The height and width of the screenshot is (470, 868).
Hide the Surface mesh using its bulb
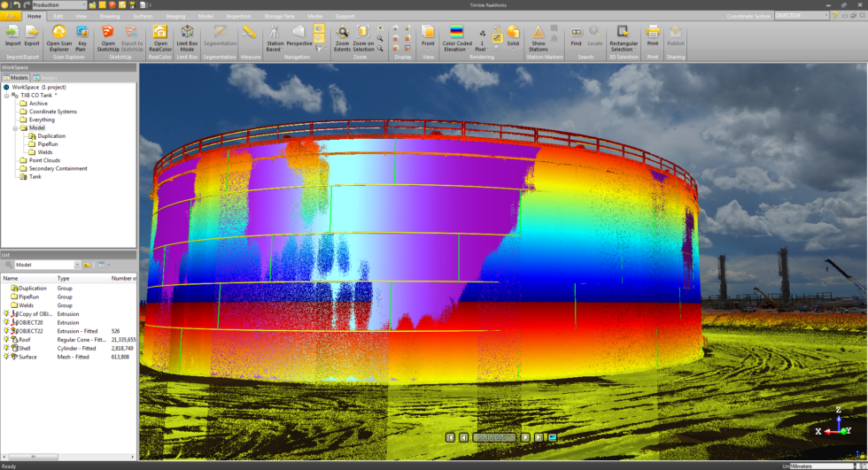click(x=7, y=357)
